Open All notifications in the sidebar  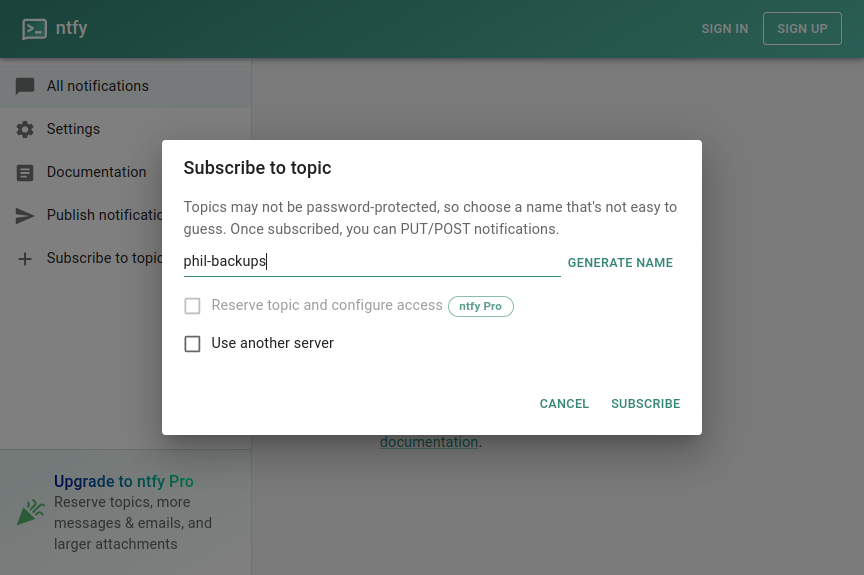[x=98, y=86]
